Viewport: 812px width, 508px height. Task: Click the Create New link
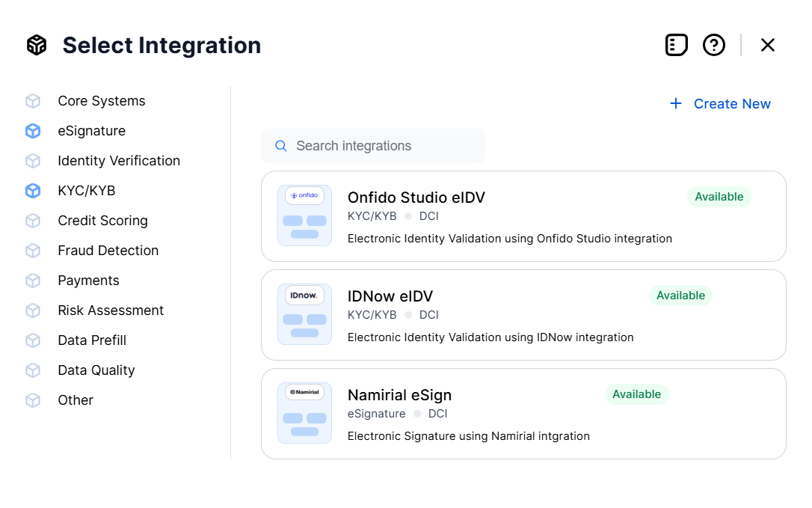pyautogui.click(x=731, y=104)
